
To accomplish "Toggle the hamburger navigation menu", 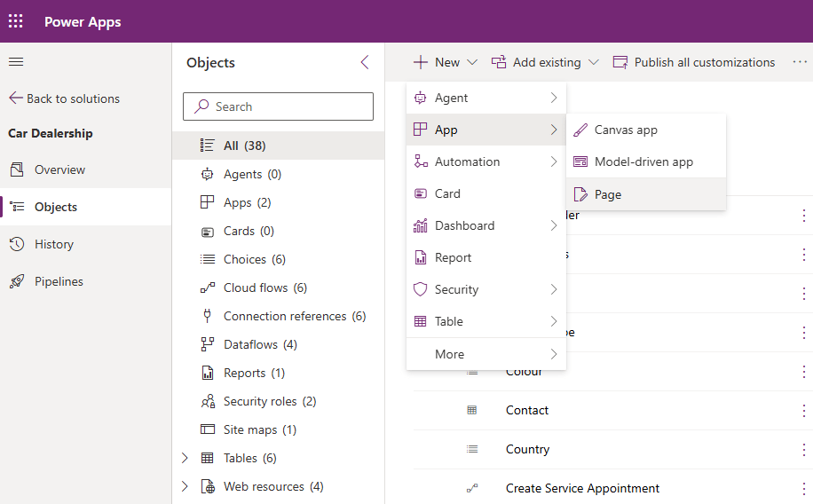I will [x=16, y=62].
